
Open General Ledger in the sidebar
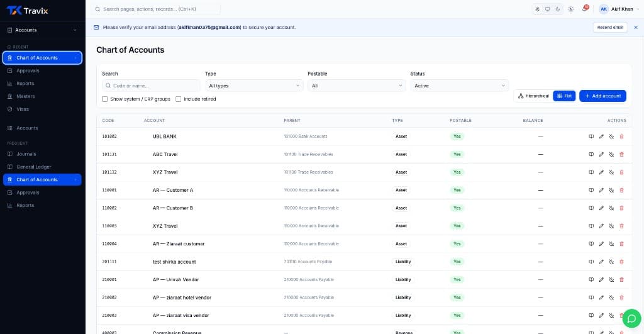point(42,167)
